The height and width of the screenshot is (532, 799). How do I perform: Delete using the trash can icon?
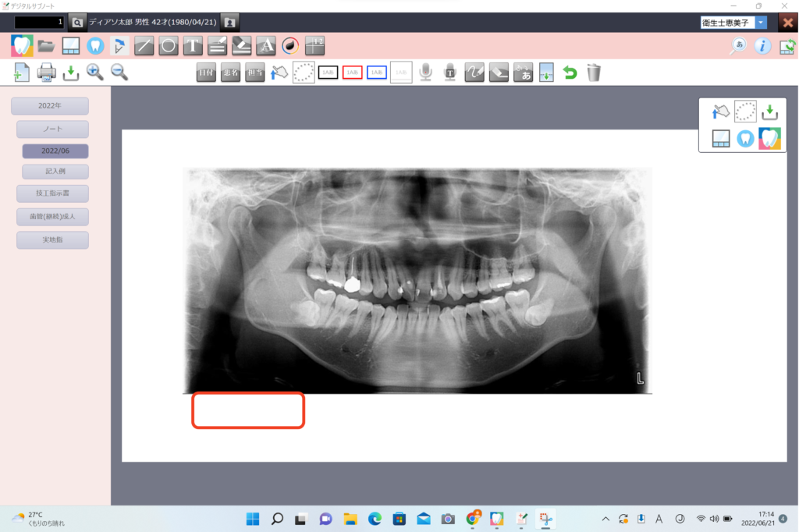point(594,73)
